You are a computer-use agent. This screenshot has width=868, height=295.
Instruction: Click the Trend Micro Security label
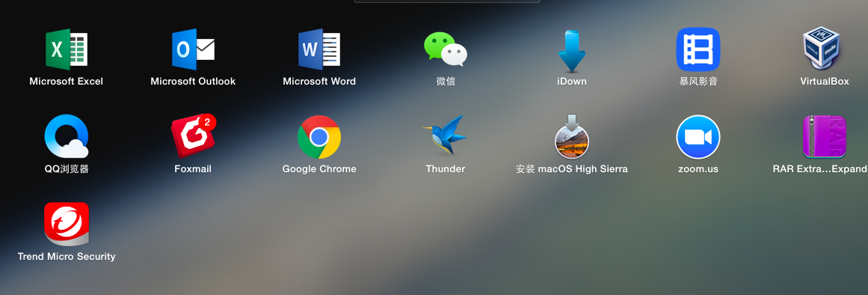pos(67,257)
